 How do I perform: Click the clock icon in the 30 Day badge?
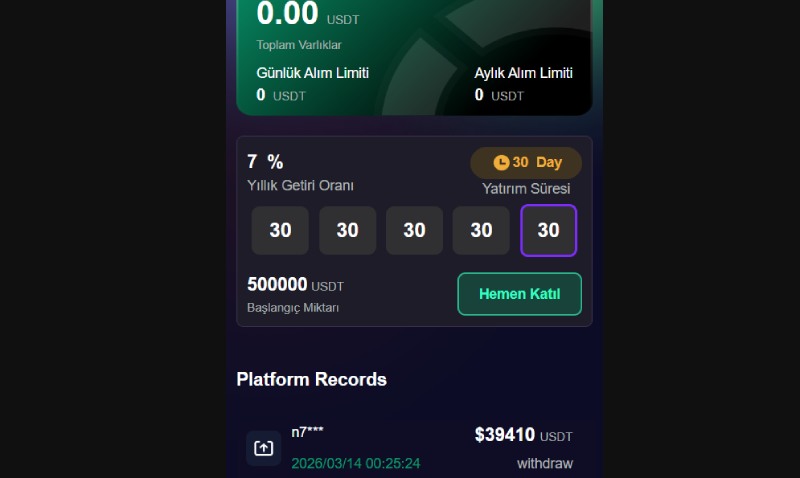501,163
